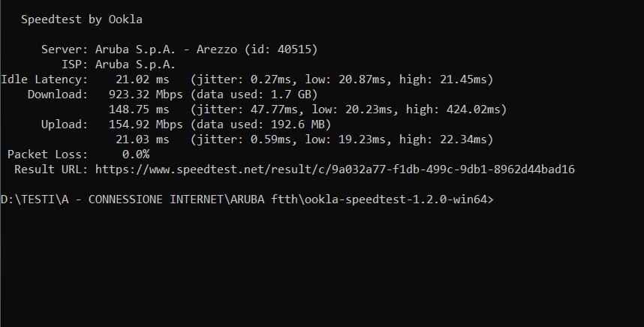
Task: Click the 'Packet Loss:' label
Action: click(47, 154)
